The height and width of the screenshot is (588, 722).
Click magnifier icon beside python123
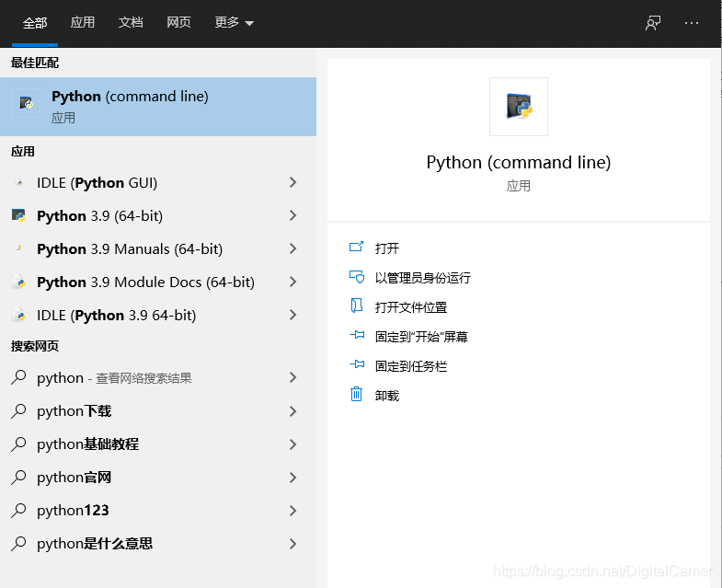pos(18,510)
